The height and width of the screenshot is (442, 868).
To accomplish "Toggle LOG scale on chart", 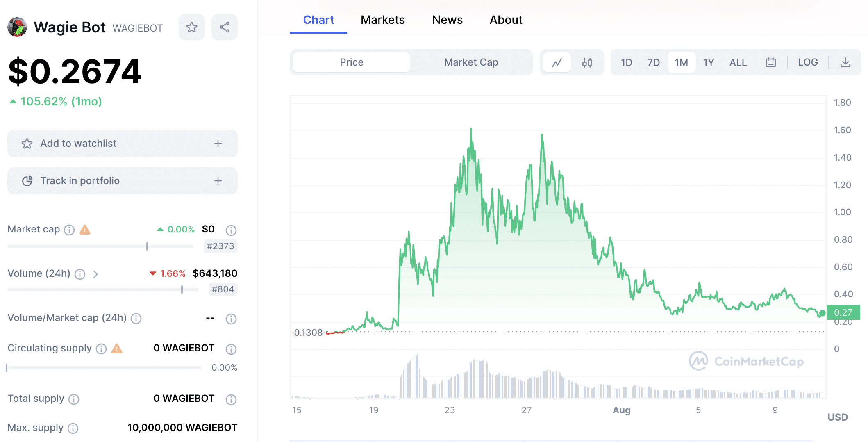I will [x=808, y=62].
